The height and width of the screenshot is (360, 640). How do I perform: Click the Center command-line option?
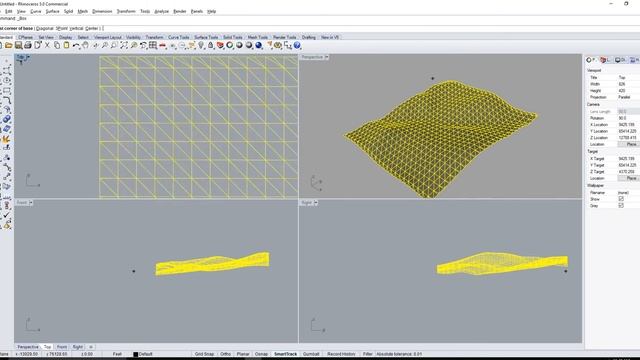click(x=92, y=28)
